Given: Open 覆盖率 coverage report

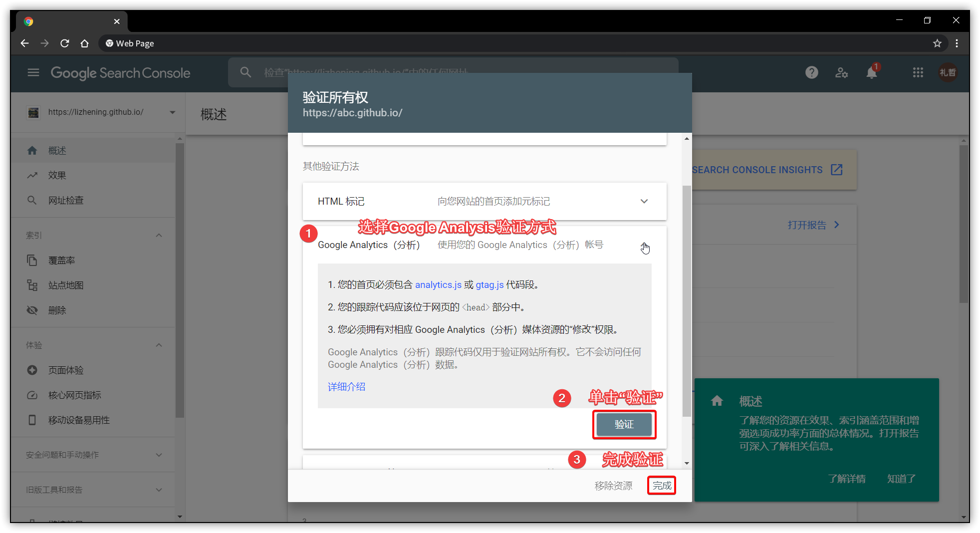Looking at the screenshot, I should pyautogui.click(x=93, y=260).
